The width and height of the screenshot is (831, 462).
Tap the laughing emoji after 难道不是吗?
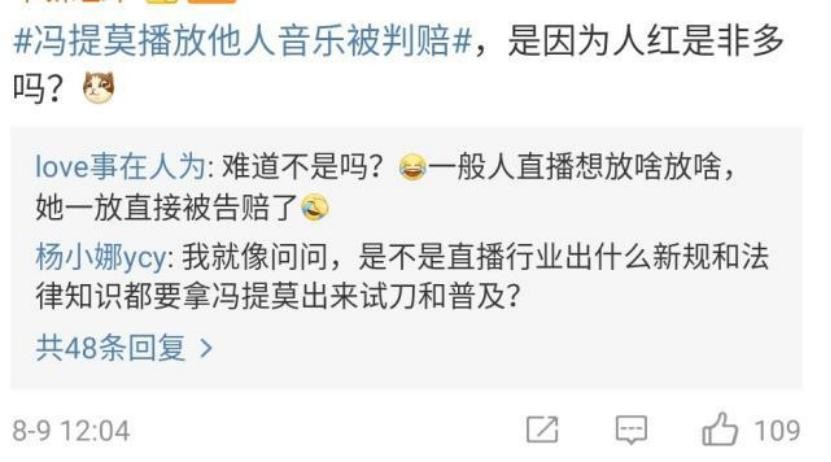pos(412,167)
